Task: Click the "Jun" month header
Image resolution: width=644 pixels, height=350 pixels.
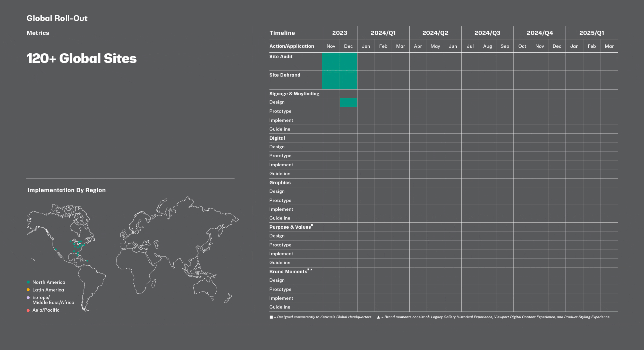Action: coord(453,46)
